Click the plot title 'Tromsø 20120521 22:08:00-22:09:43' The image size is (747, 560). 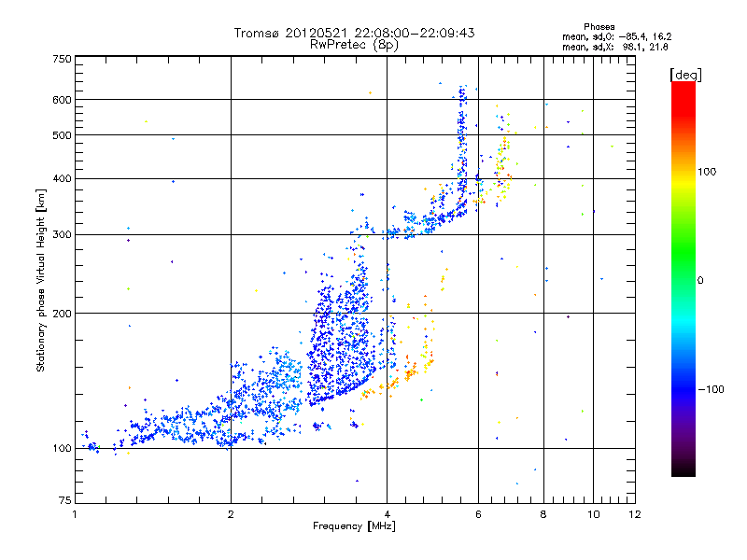(354, 33)
